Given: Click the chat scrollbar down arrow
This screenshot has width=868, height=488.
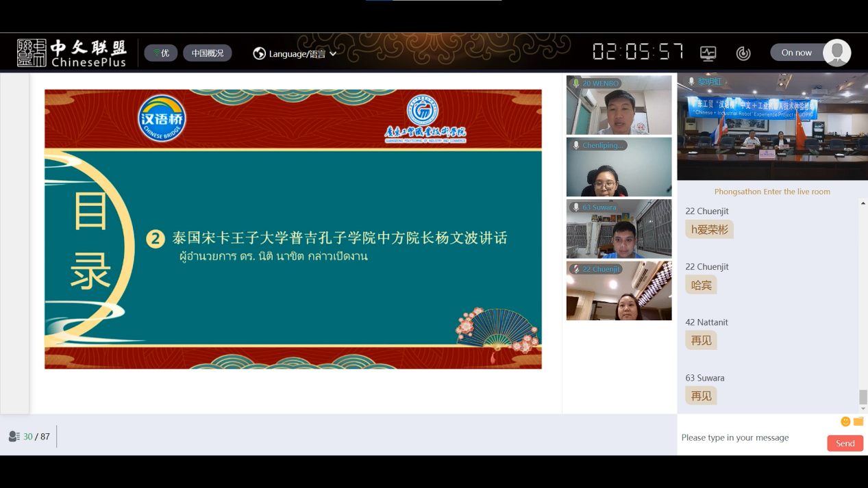Looking at the screenshot, I should pyautogui.click(x=863, y=409).
